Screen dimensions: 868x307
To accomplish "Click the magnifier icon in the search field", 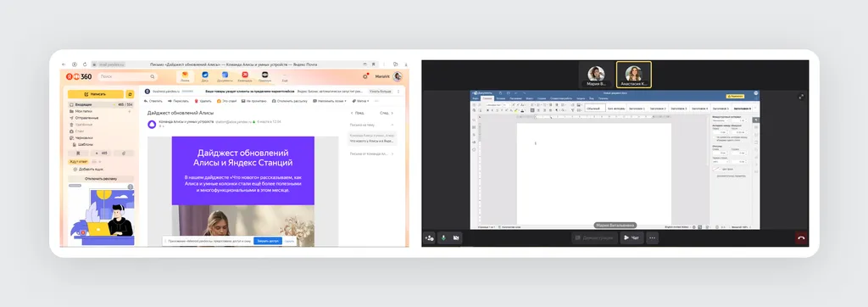I will 153,76.
